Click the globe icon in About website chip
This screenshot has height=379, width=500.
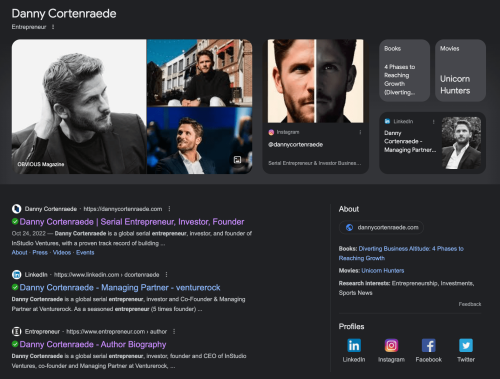(x=349, y=227)
